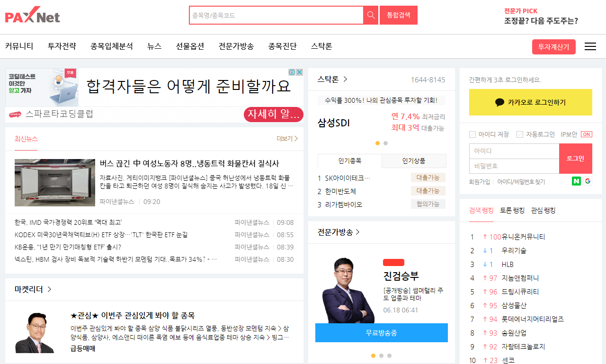The width and height of the screenshot is (606, 364).
Task: Open news 넥스틴, HBM 검사 장비
Action: point(116,259)
